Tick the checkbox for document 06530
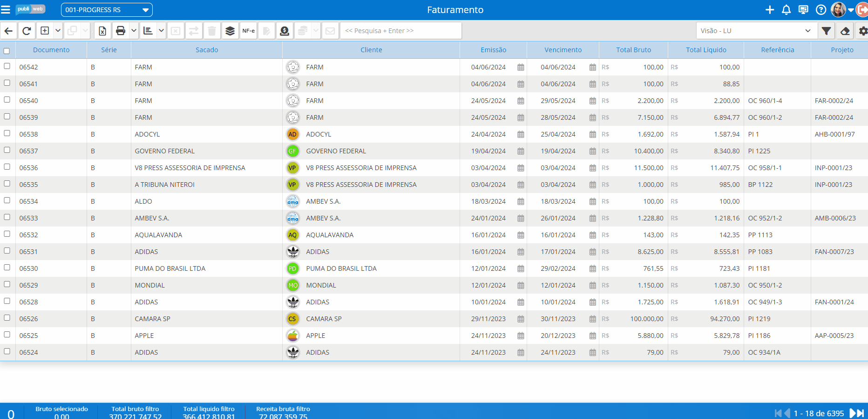Viewport: 868px width, 419px height. [7, 268]
